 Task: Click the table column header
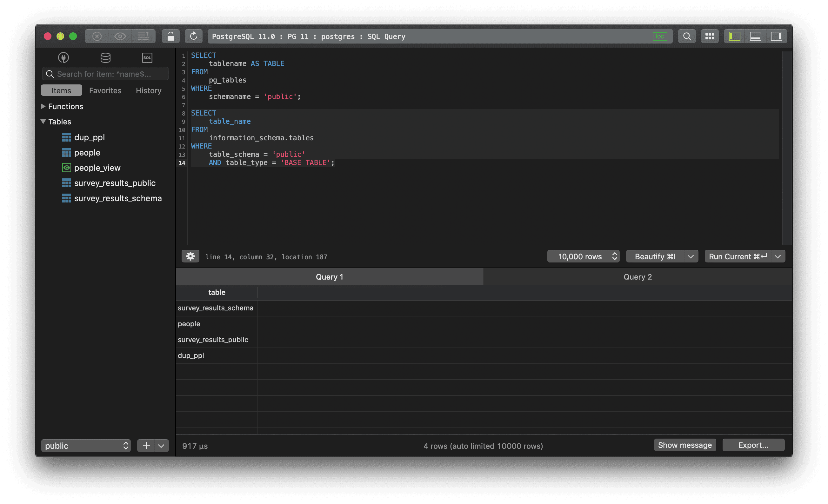point(217,292)
